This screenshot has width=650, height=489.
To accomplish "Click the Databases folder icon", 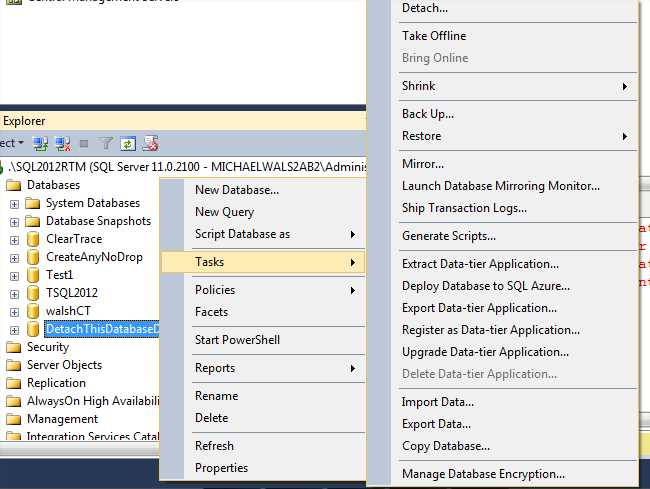I will click(14, 185).
